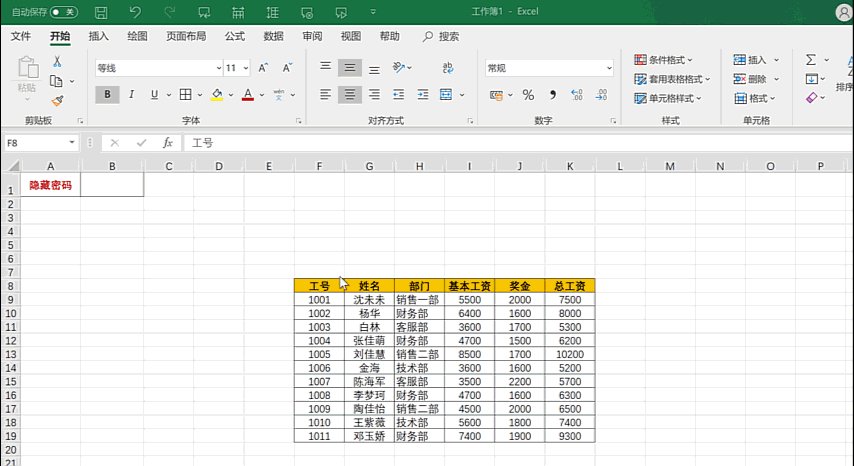The height and width of the screenshot is (466, 854).
Task: Select the Format Painter brush
Action: click(57, 101)
